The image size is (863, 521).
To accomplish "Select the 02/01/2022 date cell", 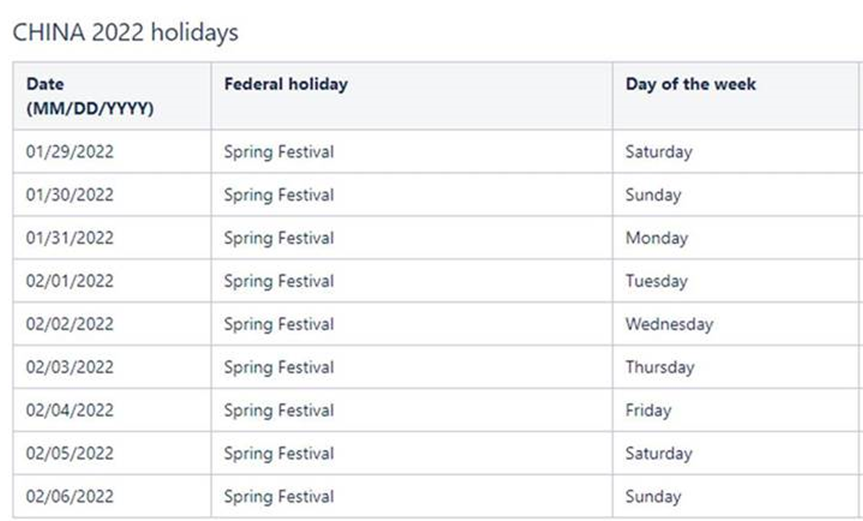I will (70, 281).
